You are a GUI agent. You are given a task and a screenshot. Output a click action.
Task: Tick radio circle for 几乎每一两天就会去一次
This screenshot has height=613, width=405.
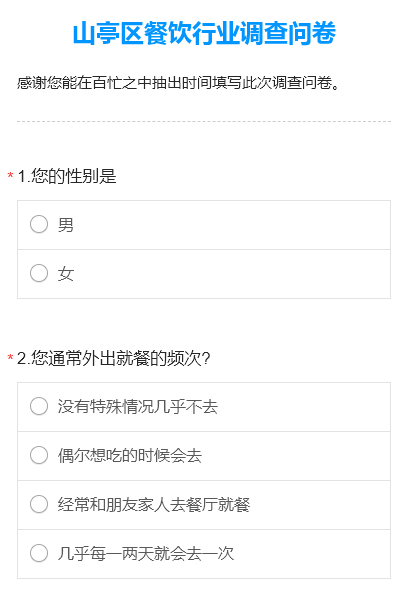click(x=39, y=553)
